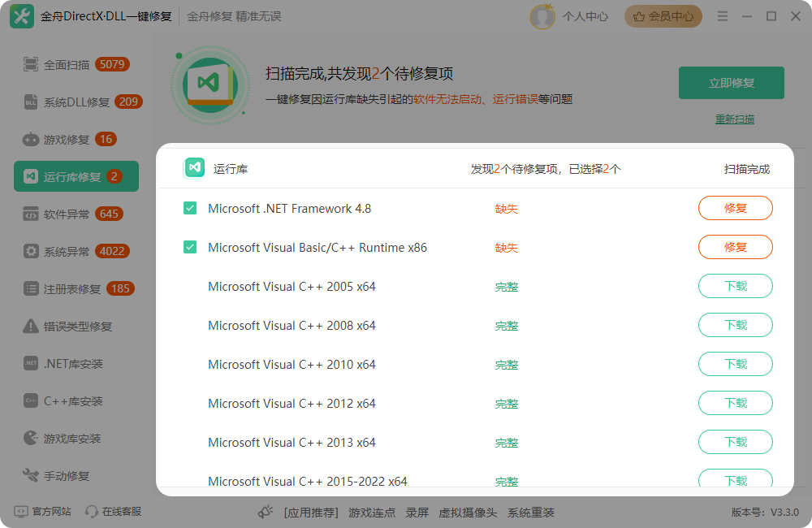Click the 扫描完成 status text
The height and width of the screenshot is (528, 812).
(x=747, y=169)
